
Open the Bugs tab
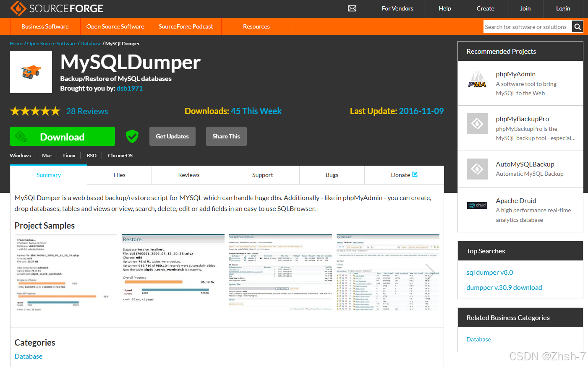coord(332,175)
